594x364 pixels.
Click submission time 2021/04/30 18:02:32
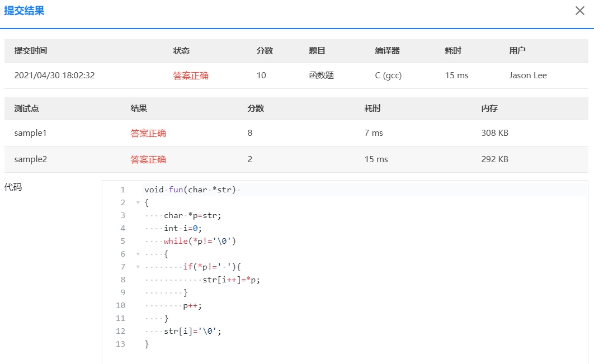pyautogui.click(x=55, y=75)
